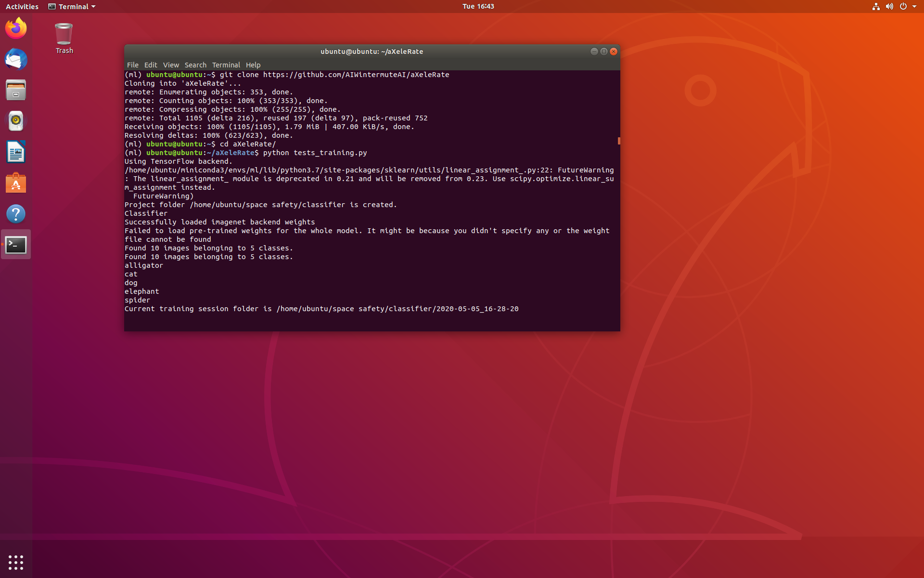Launch LibreOffice Writer from the dock
Image resolution: width=924 pixels, height=578 pixels.
click(16, 151)
